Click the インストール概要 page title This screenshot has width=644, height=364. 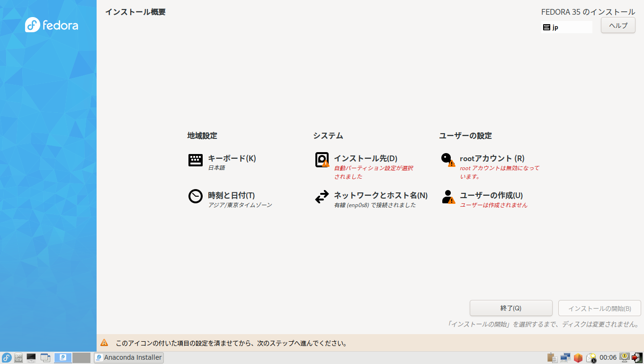point(135,12)
